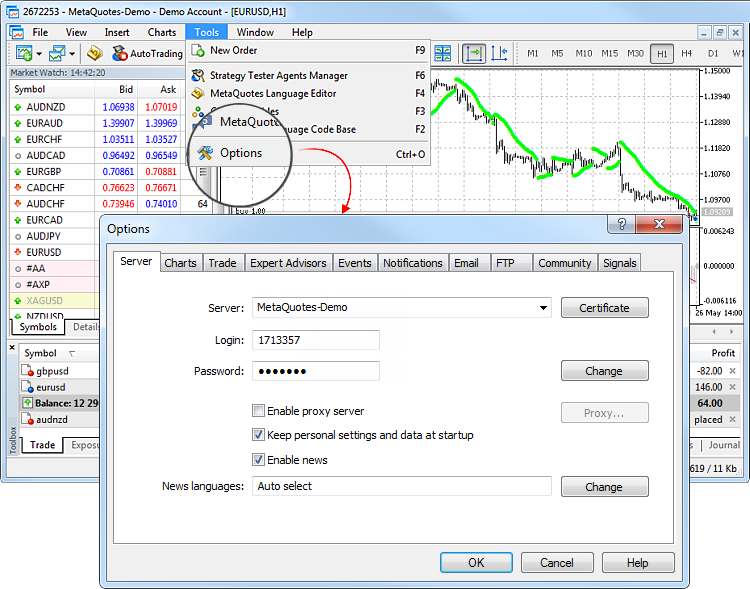
Task: Open Strategy Tester Agents Manager entry
Action: [308, 76]
